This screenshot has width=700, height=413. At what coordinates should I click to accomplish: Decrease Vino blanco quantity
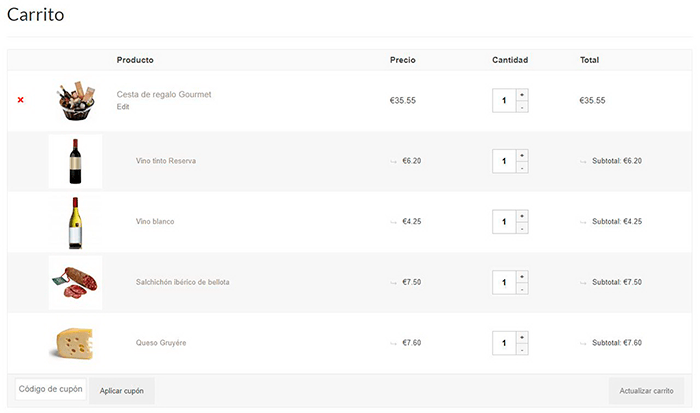coord(522,228)
